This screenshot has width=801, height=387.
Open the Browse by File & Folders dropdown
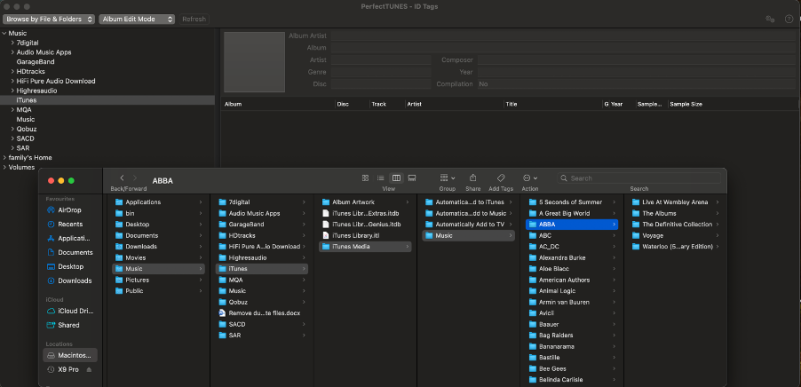point(49,19)
